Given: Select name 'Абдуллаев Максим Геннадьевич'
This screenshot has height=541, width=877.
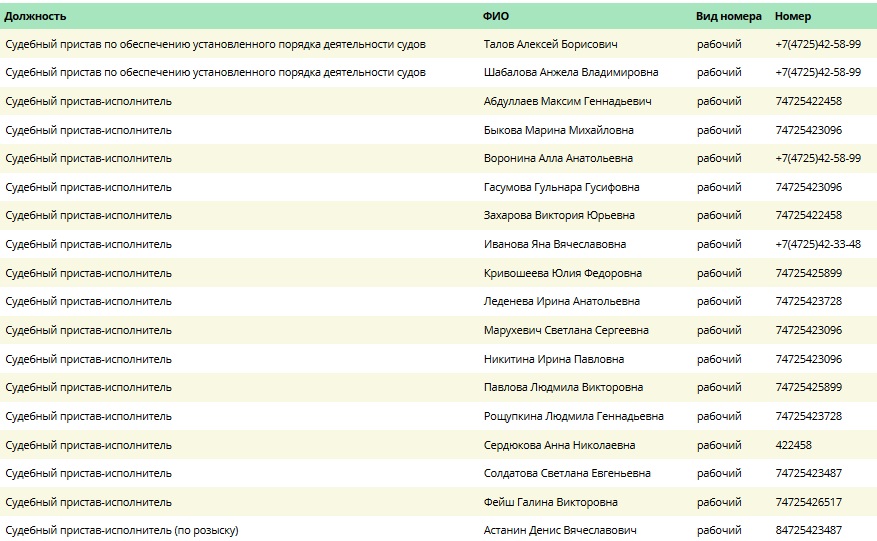Looking at the screenshot, I should (x=568, y=101).
